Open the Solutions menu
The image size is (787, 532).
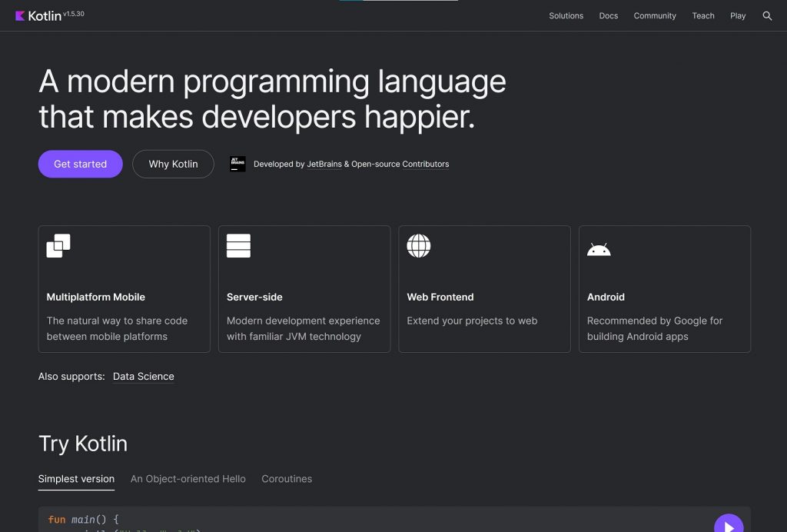pos(566,16)
